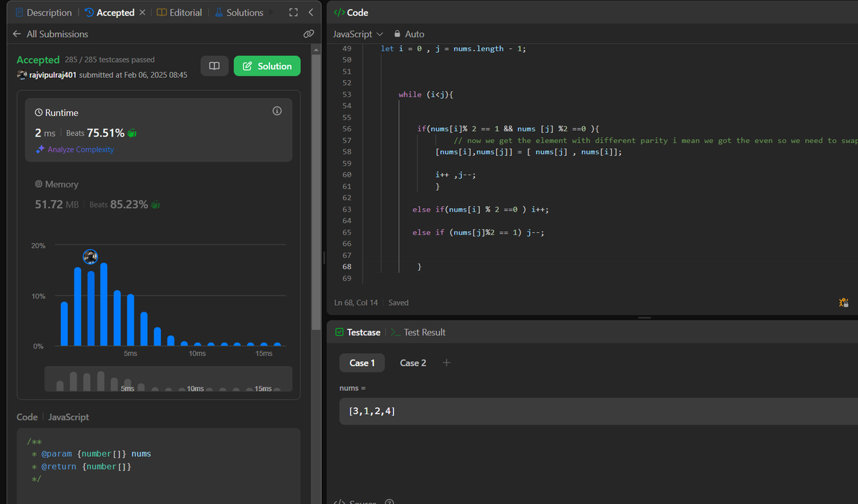Open the Description tab
The width and height of the screenshot is (858, 504).
coord(43,12)
